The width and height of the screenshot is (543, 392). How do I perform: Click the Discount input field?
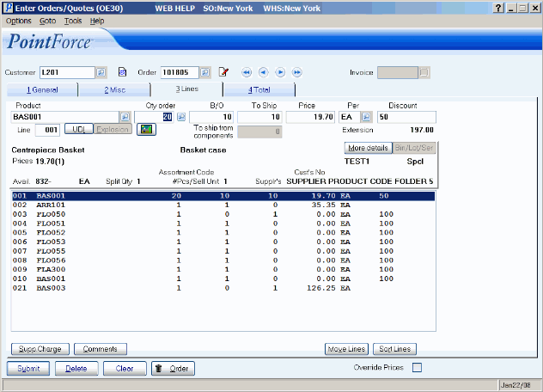tap(406, 117)
